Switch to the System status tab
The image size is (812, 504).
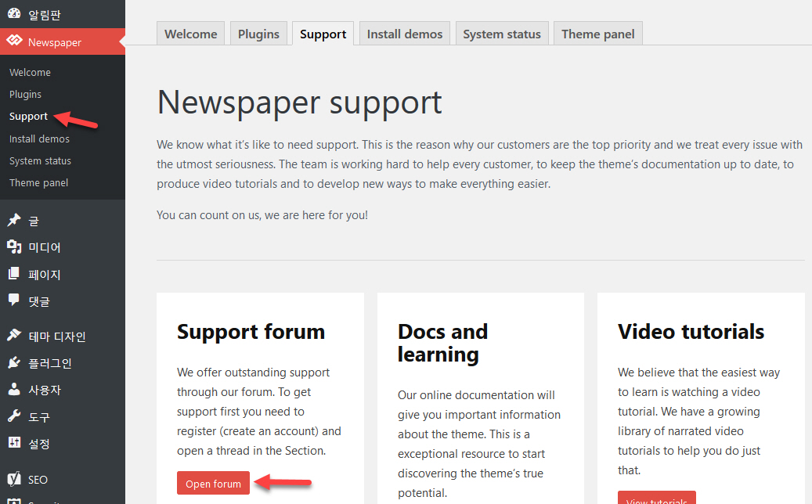point(502,34)
